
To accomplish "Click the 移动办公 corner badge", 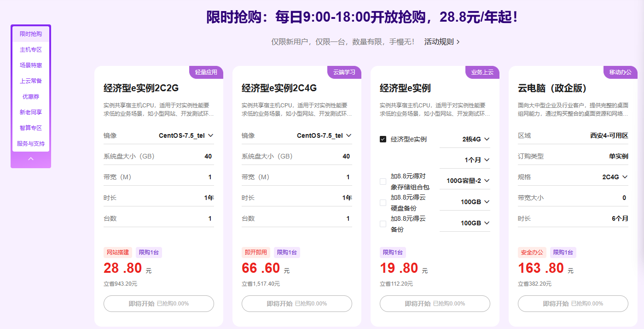I will pos(620,72).
